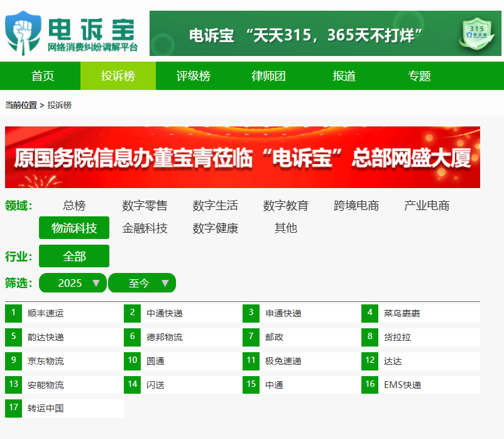
Task: Open the 韵达快递 entry
Action: pyautogui.click(x=46, y=337)
